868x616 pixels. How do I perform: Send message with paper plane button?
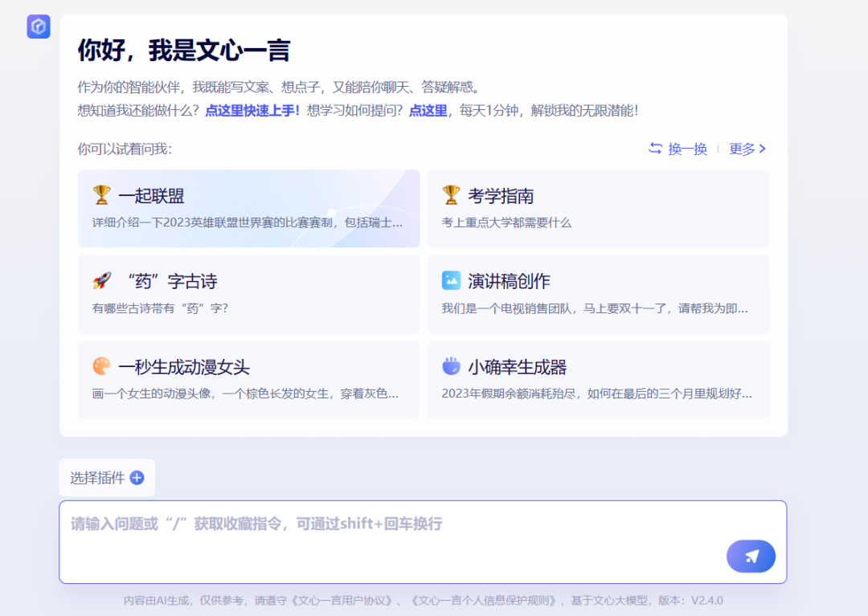pyautogui.click(x=751, y=557)
